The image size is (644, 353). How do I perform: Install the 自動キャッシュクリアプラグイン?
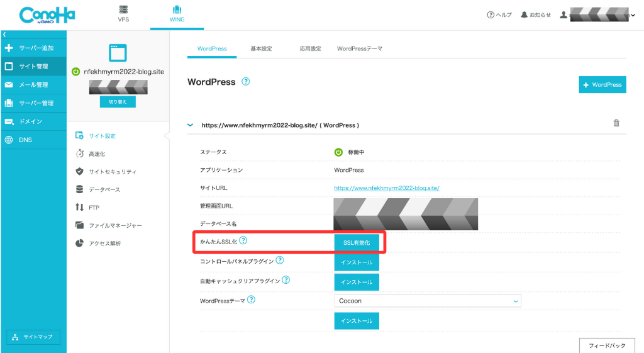pos(357,283)
